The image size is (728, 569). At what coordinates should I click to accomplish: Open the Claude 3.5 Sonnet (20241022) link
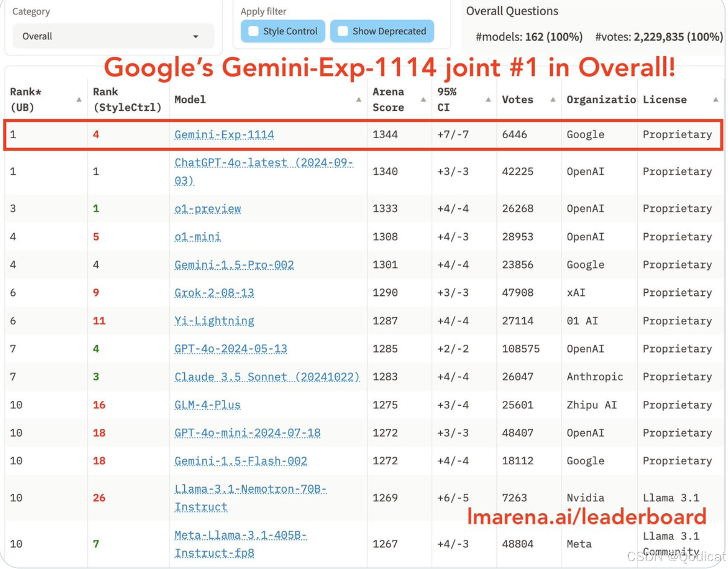[267, 377]
